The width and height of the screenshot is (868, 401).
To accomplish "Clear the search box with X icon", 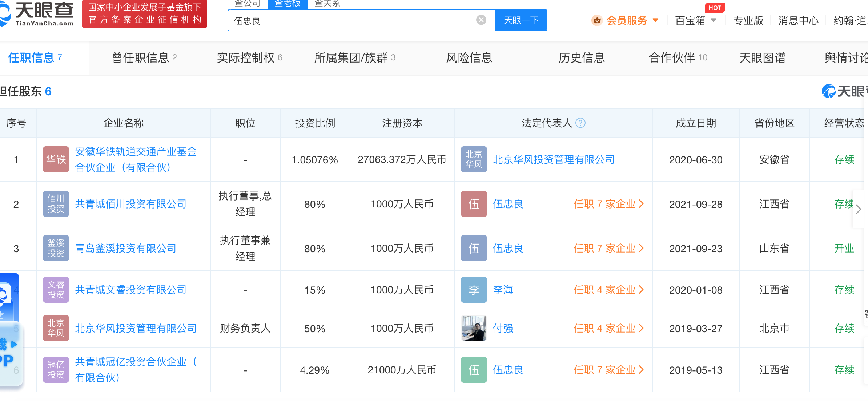I will tap(481, 20).
